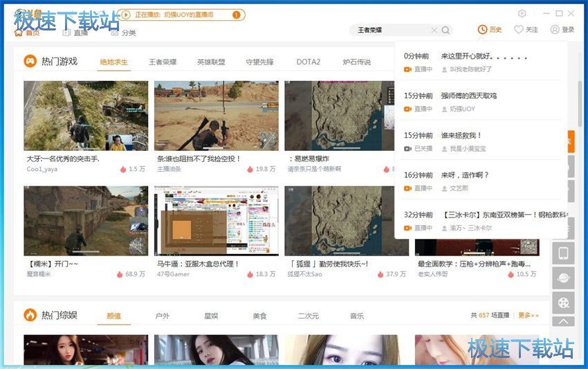The image size is (588, 369).
Task: Clear the search box with X icon
Action: click(x=434, y=30)
